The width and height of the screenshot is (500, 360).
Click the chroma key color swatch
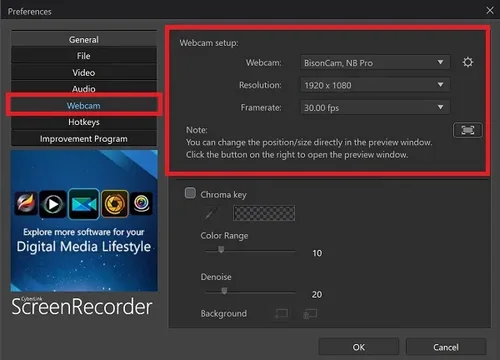pyautogui.click(x=264, y=213)
